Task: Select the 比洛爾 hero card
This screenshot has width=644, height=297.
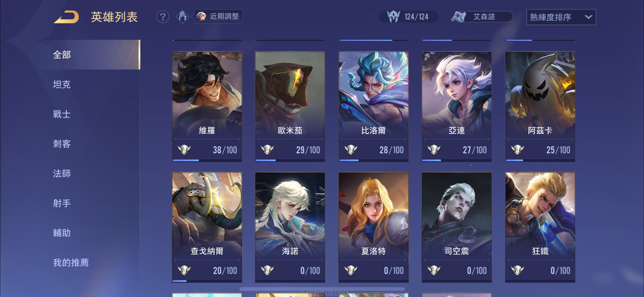Action: [374, 106]
